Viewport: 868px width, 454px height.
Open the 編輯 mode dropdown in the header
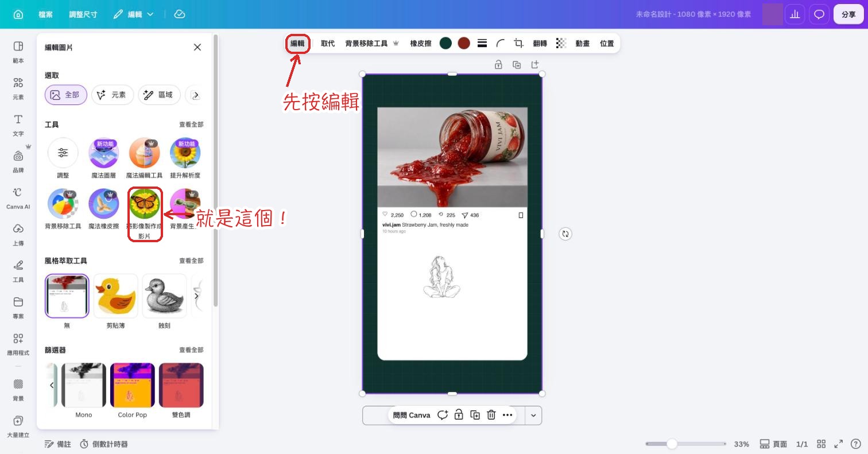[133, 14]
